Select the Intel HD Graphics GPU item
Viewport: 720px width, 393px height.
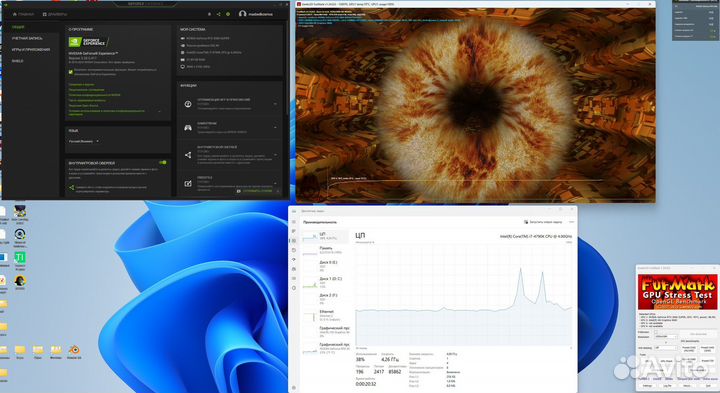click(325, 331)
